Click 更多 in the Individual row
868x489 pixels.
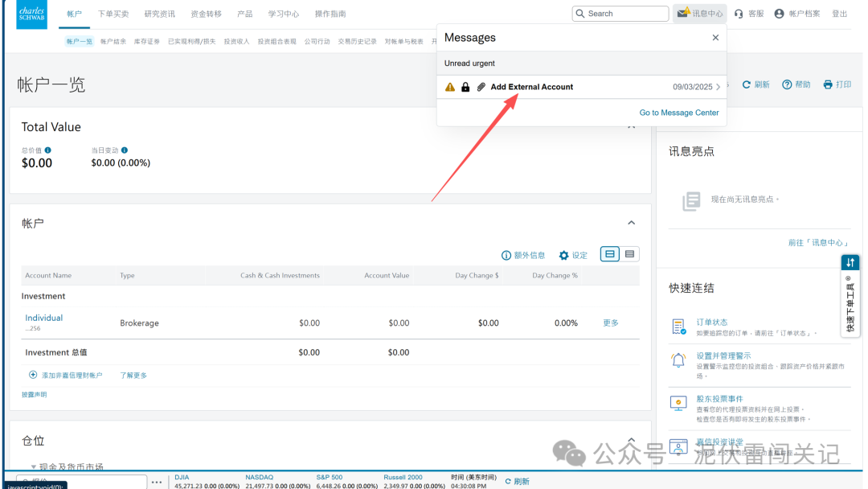[x=611, y=323]
